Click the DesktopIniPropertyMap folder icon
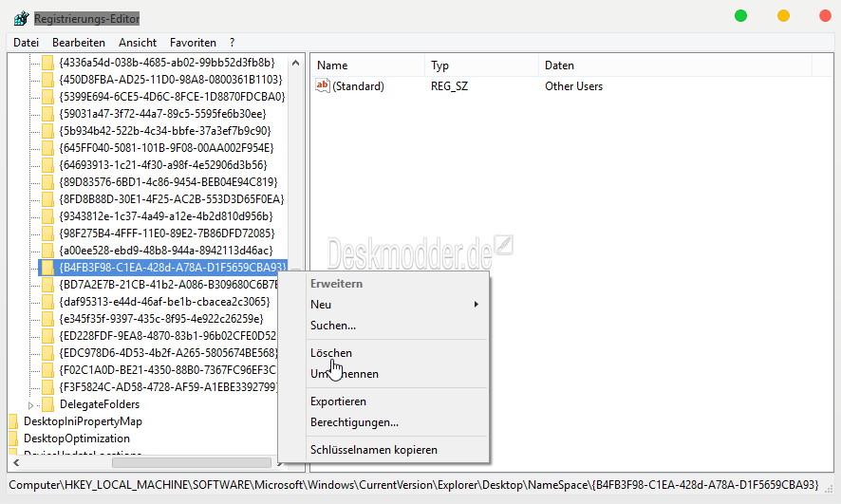Image resolution: width=841 pixels, height=504 pixels. pos(13,421)
